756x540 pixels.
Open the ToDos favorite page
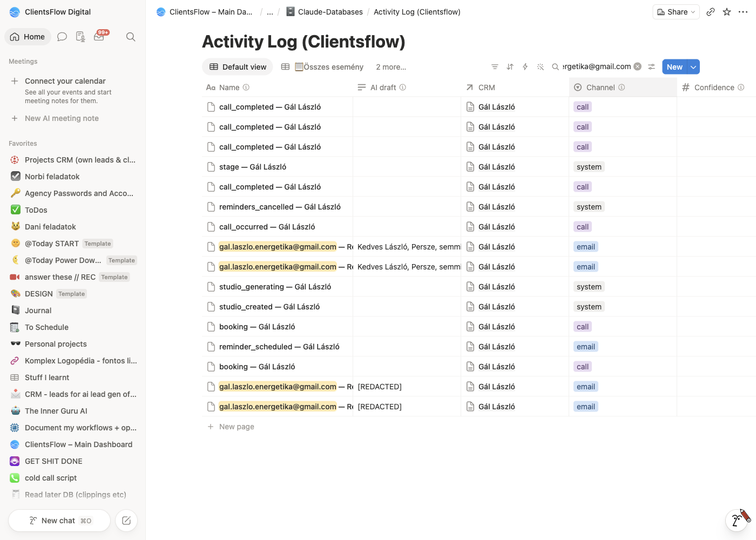tap(73, 210)
